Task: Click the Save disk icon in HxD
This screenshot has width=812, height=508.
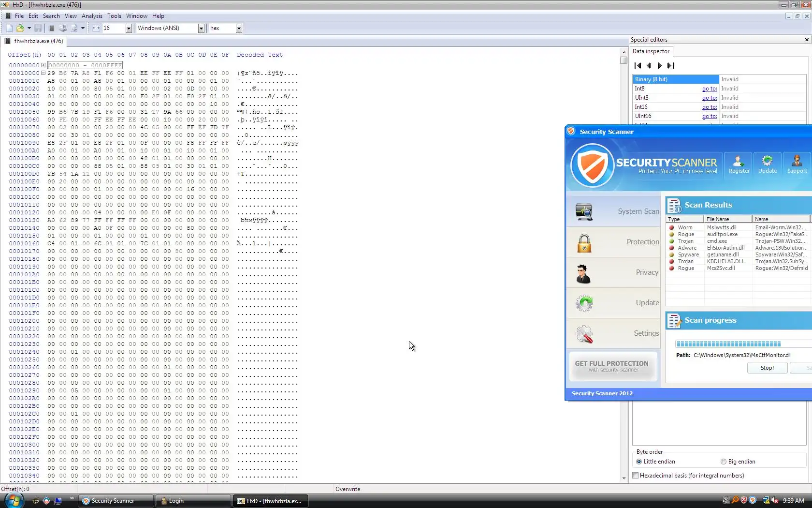Action: (38, 28)
